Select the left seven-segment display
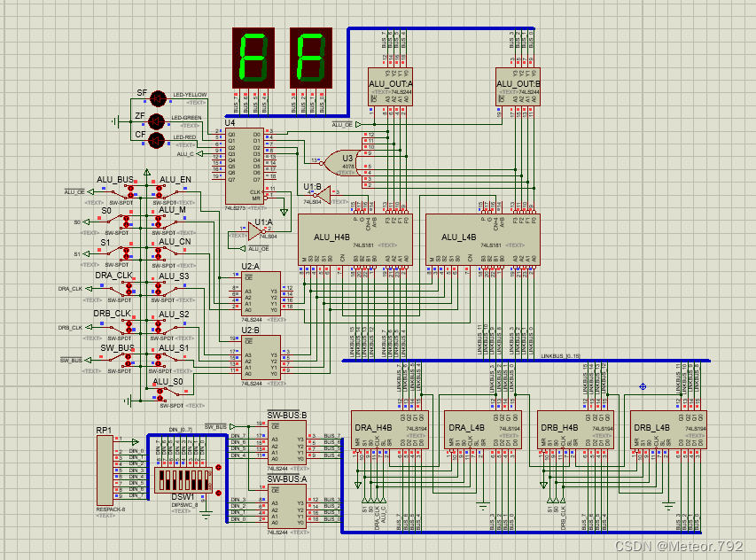Viewport: 756px width, 560px height. [253, 58]
